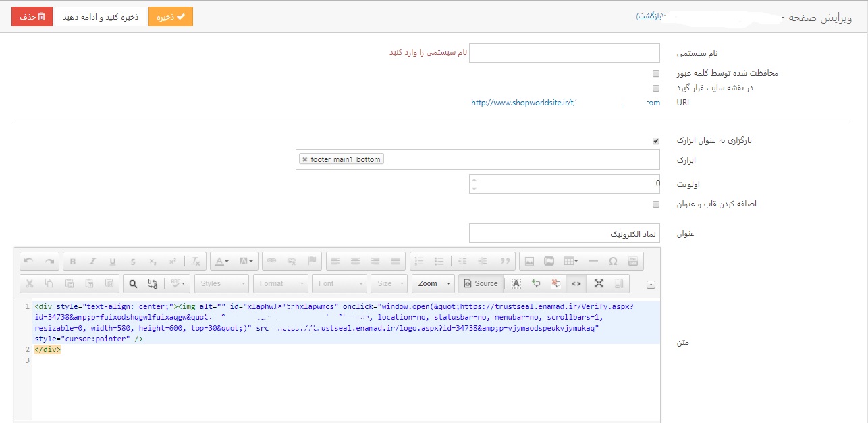Screen dimensions: 868x423
Task: Open the text color picker
Action: [222, 261]
